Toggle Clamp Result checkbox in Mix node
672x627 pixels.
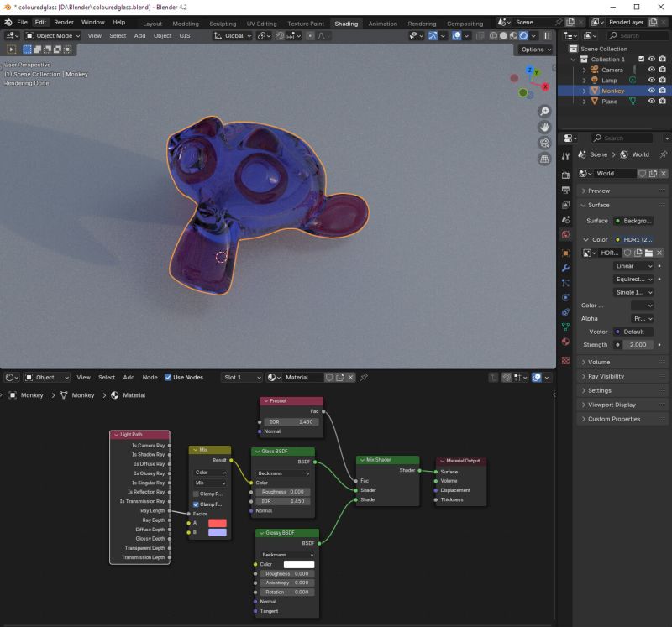[196, 494]
